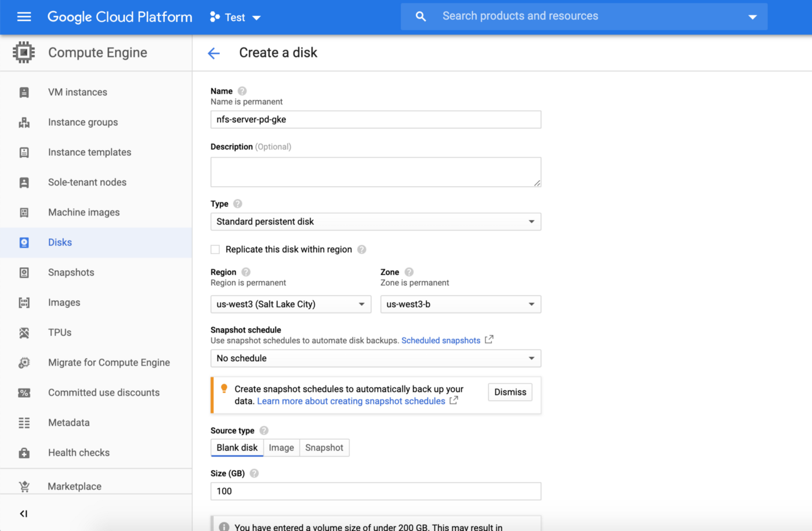
Task: Open the Test project selector dropdown
Action: click(235, 17)
